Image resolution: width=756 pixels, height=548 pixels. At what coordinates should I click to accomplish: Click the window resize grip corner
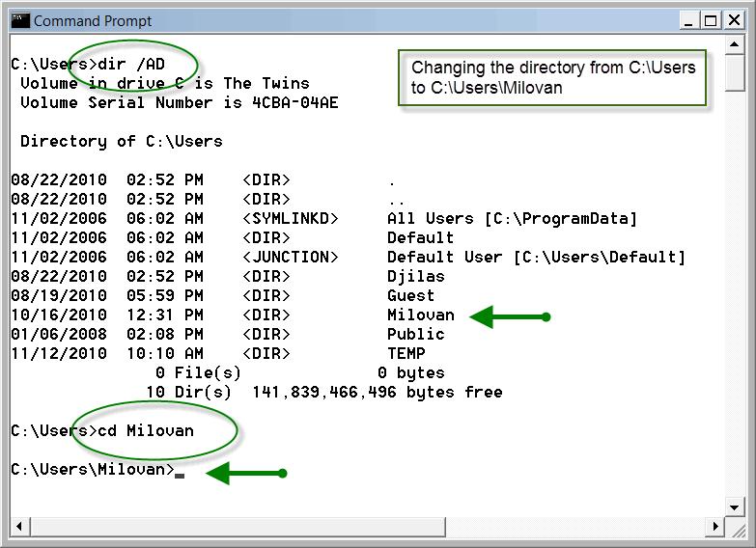pyautogui.click(x=738, y=529)
